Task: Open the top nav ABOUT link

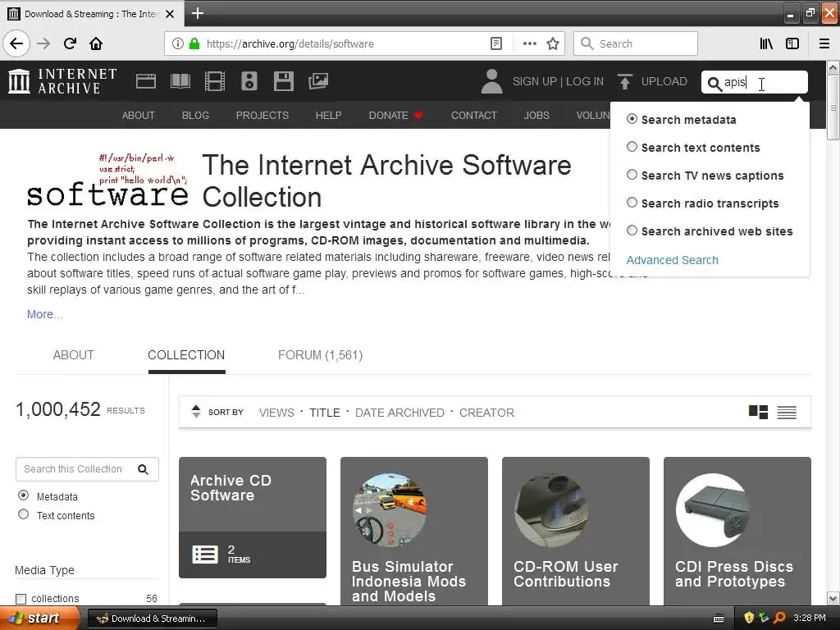Action: click(138, 115)
